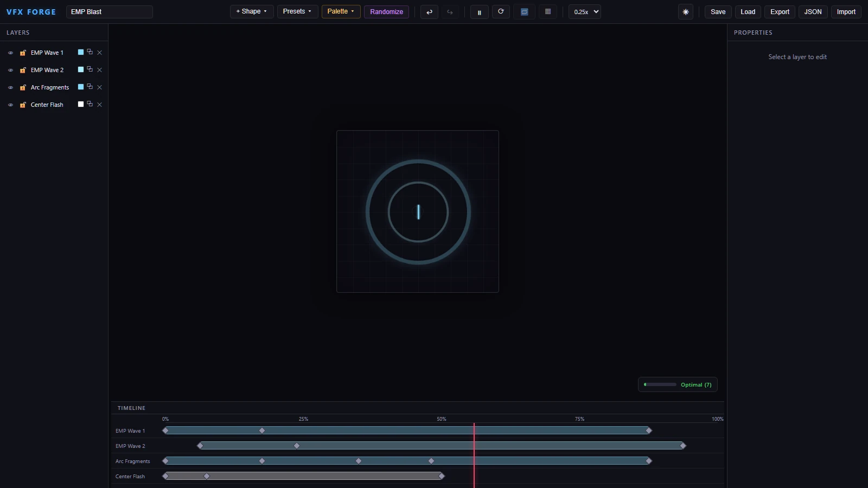
Task: Toggle loop playback
Action: pos(525,12)
